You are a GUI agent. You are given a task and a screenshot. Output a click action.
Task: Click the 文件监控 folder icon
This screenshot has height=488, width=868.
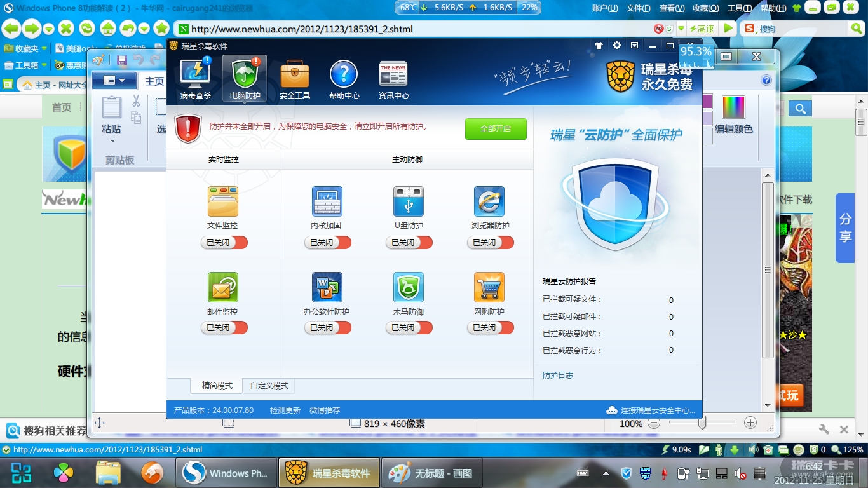tap(222, 201)
